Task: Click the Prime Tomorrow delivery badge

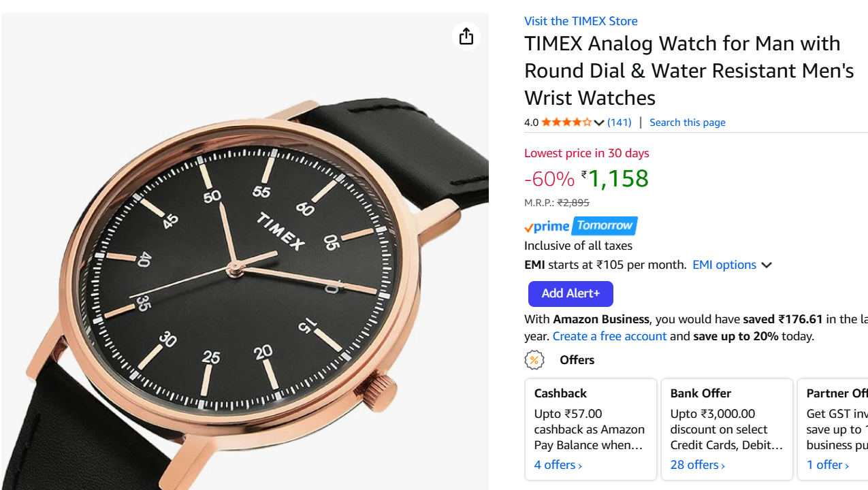Action: pos(581,226)
